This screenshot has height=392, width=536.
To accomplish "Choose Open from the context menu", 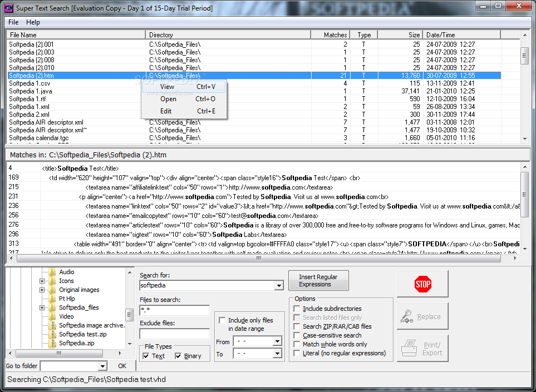I will click(x=184, y=99).
